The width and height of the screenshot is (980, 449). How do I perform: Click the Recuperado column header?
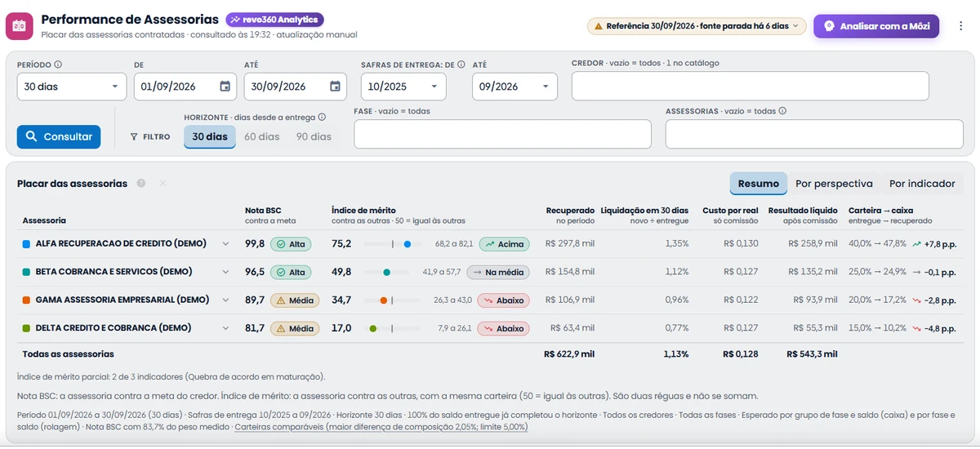[x=570, y=211]
